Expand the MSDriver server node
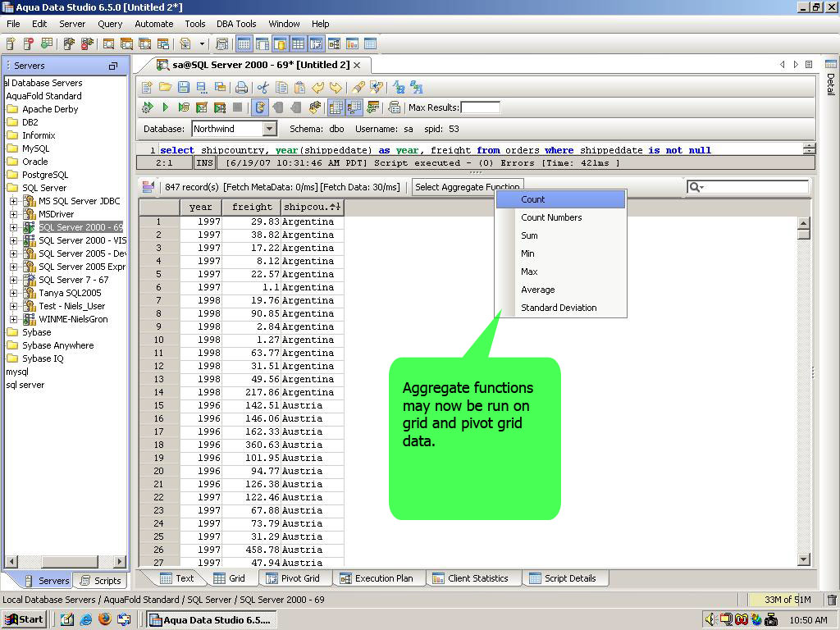Image resolution: width=840 pixels, height=630 pixels. [x=13, y=214]
